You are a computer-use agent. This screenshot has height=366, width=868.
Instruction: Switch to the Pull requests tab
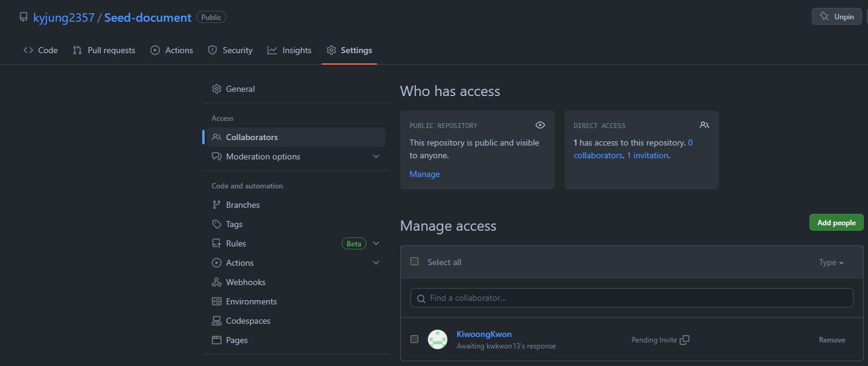(104, 50)
